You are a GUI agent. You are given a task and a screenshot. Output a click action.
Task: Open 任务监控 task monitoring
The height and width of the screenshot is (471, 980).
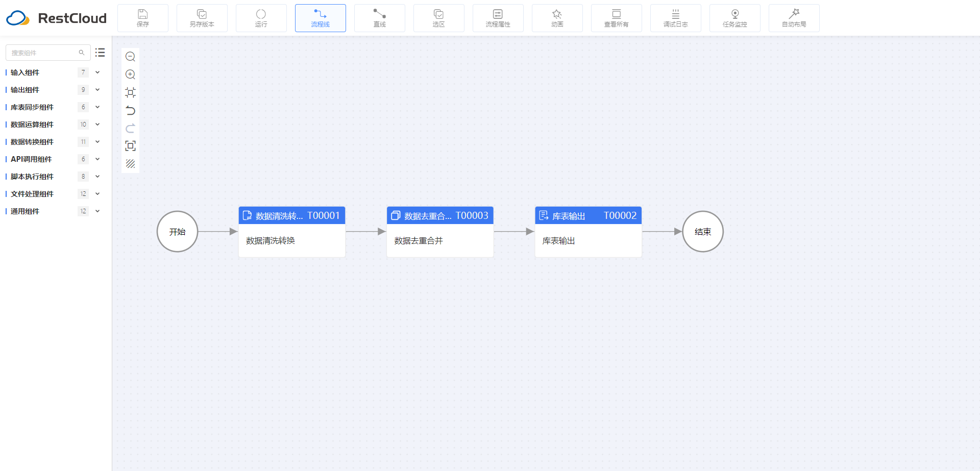pyautogui.click(x=735, y=18)
